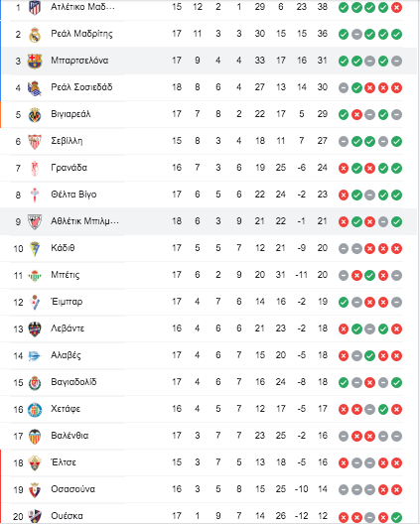Click the Atlético Madrid crest icon
Viewport: 420px width, 525px height.
tap(35, 7)
